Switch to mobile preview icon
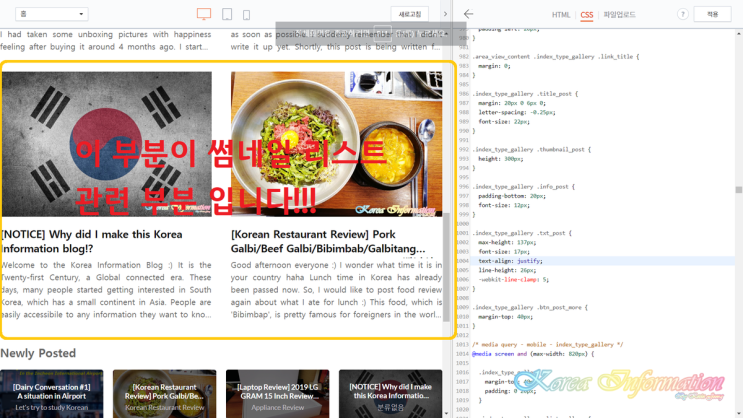This screenshot has width=743, height=418. (x=246, y=15)
